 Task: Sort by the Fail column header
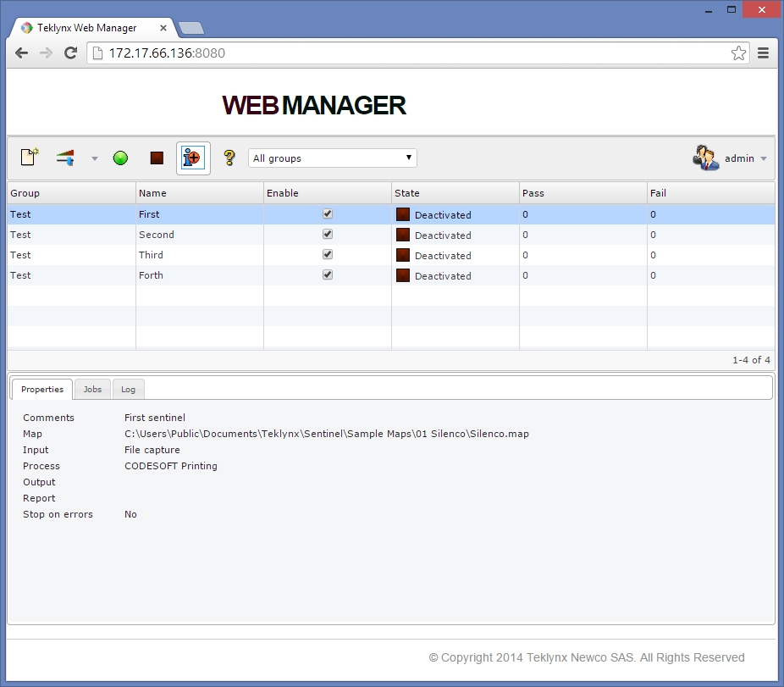pyautogui.click(x=711, y=193)
